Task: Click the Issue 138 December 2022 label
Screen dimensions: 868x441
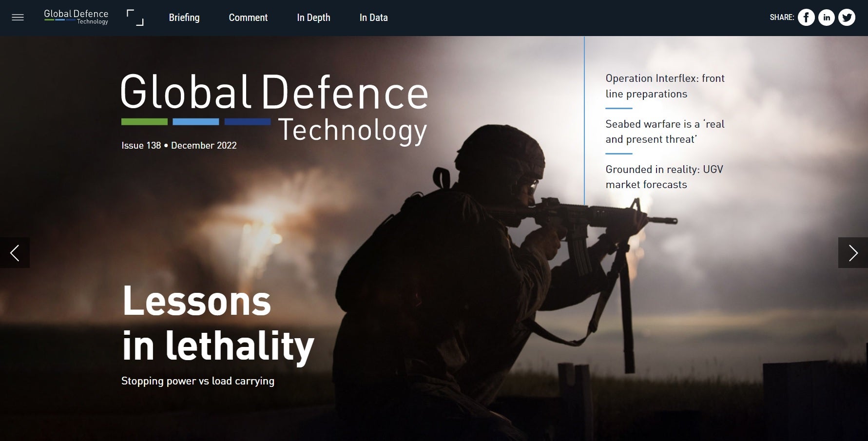Action: (179, 145)
